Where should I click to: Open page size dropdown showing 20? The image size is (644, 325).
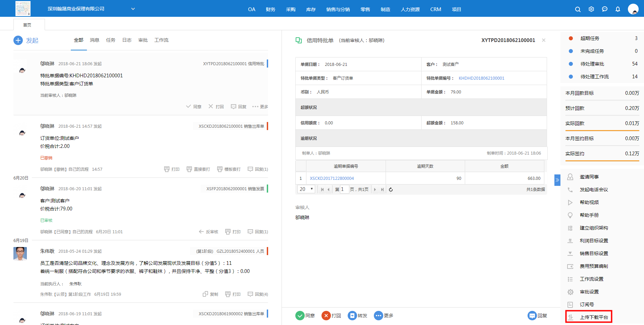[x=306, y=189]
